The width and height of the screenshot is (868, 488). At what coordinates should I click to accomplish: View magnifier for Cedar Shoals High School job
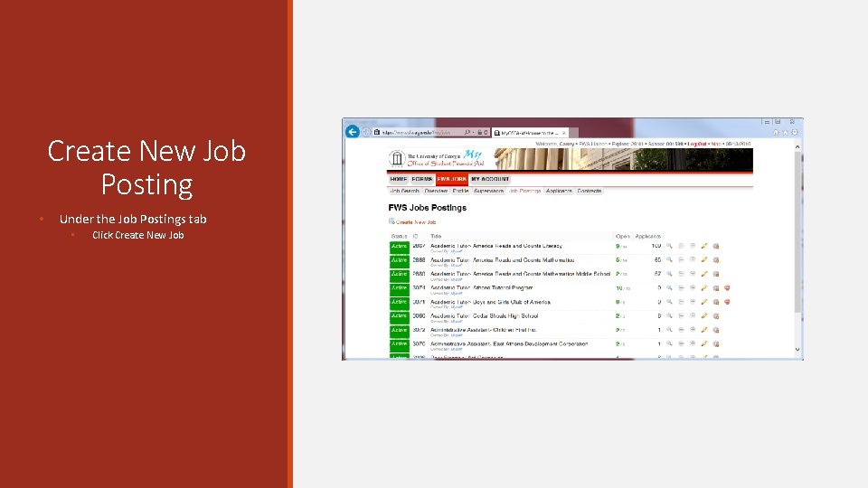point(669,316)
